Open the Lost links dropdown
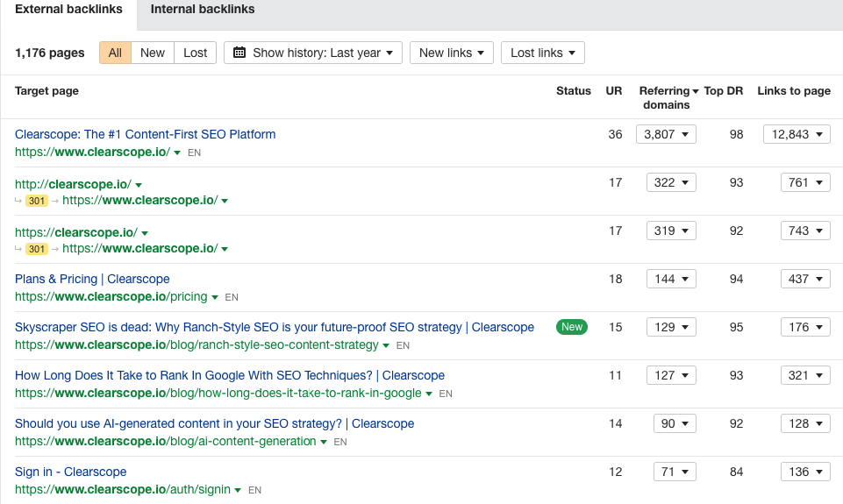The height and width of the screenshot is (504, 843). pyautogui.click(x=542, y=53)
